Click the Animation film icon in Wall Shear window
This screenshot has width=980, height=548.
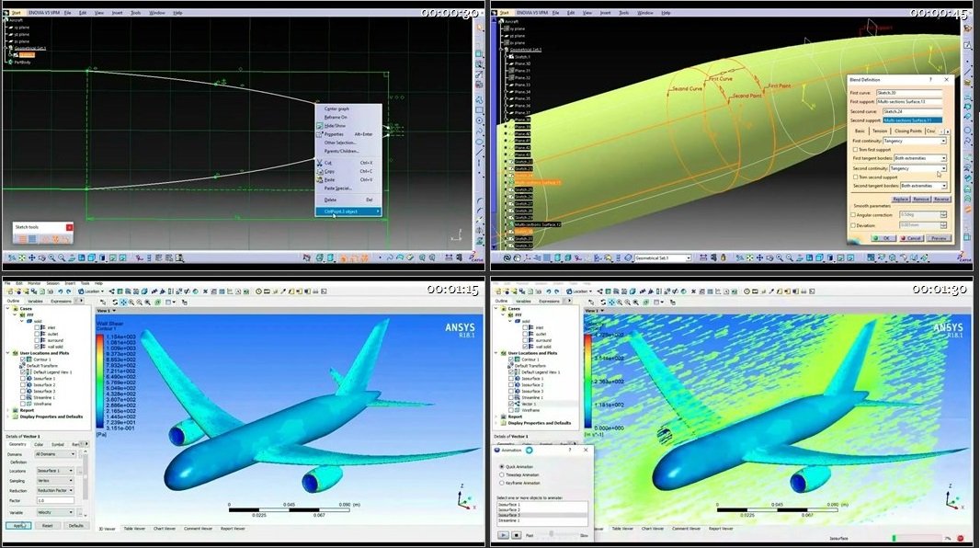pyautogui.click(x=267, y=291)
